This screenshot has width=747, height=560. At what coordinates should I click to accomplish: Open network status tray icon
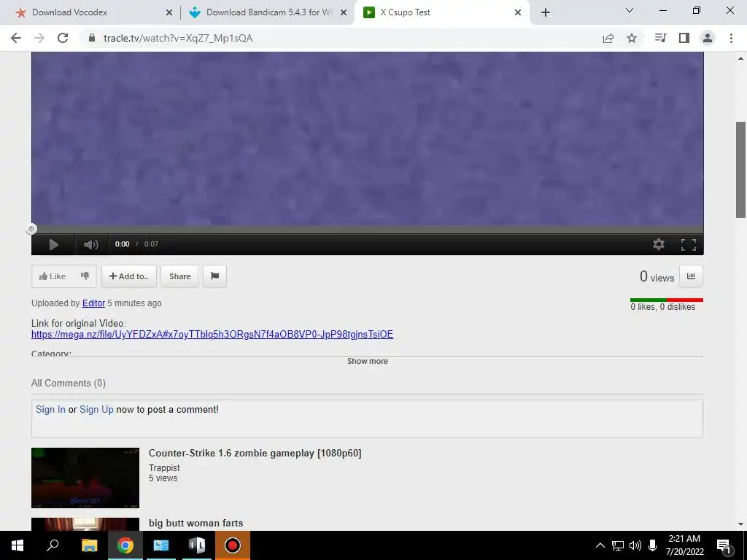click(x=618, y=545)
